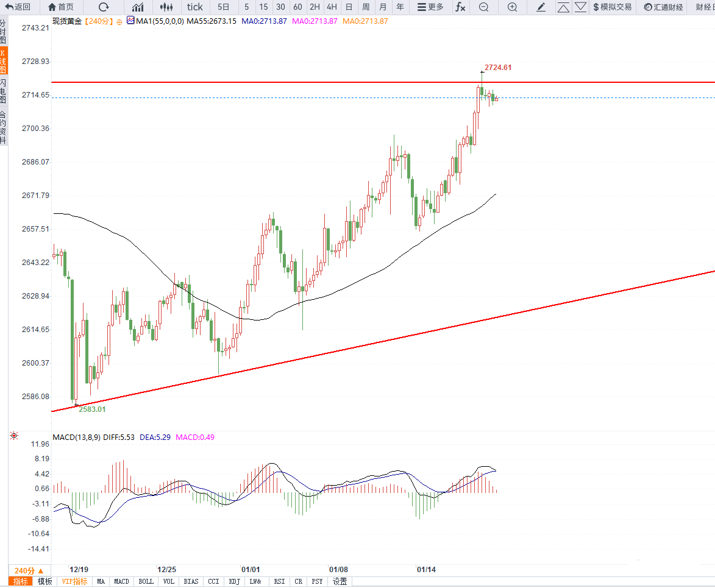Open the 更多 more menu

(430, 7)
